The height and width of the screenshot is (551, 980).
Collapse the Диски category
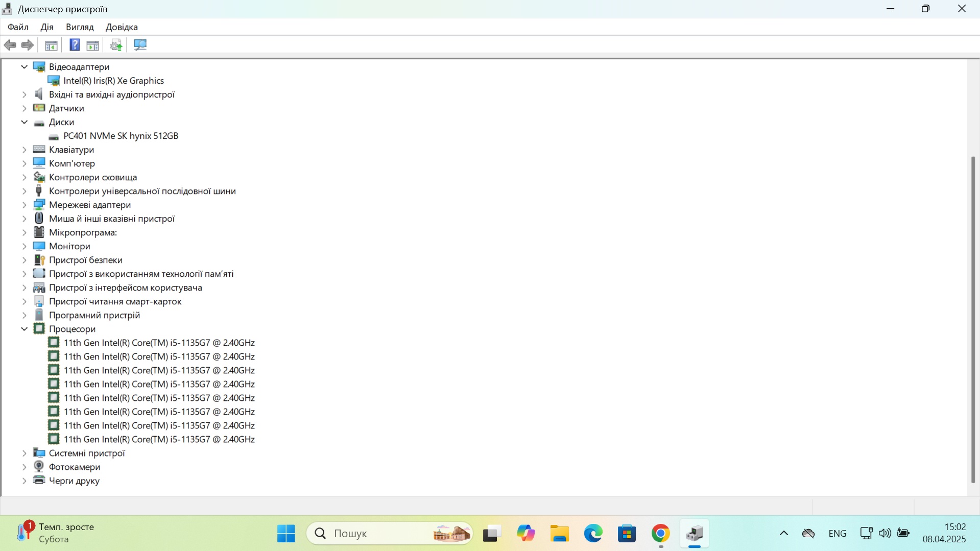[x=24, y=122]
